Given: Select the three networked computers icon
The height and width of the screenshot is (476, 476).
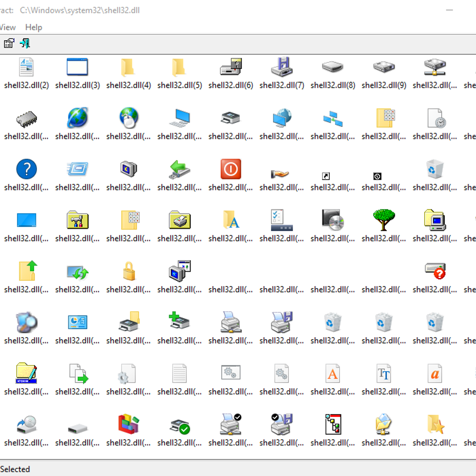Looking at the screenshot, I should pos(333,119).
